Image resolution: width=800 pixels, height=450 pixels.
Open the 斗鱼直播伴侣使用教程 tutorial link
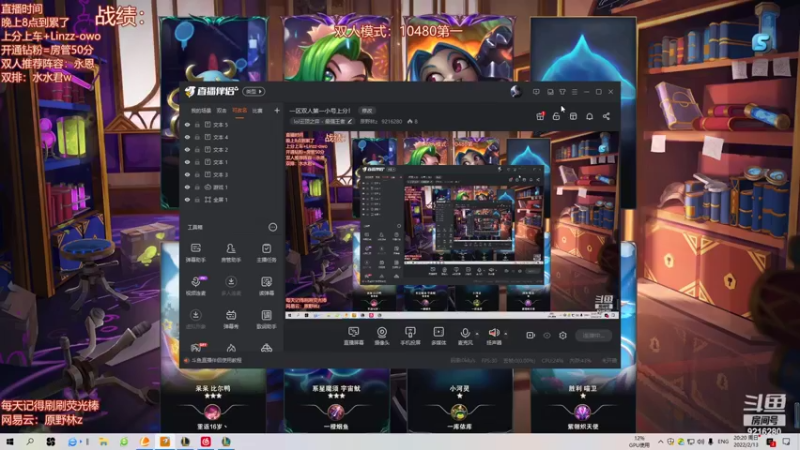pyautogui.click(x=217, y=360)
